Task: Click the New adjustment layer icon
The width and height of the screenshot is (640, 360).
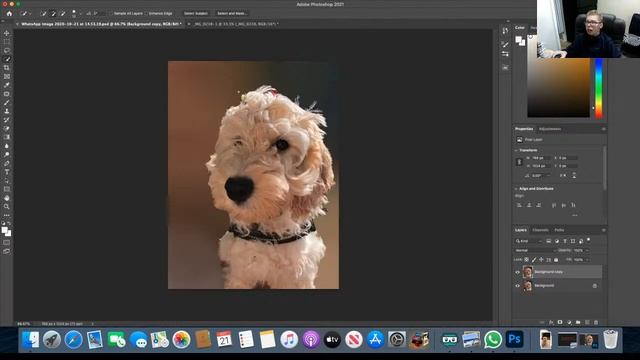Action: tap(569, 322)
